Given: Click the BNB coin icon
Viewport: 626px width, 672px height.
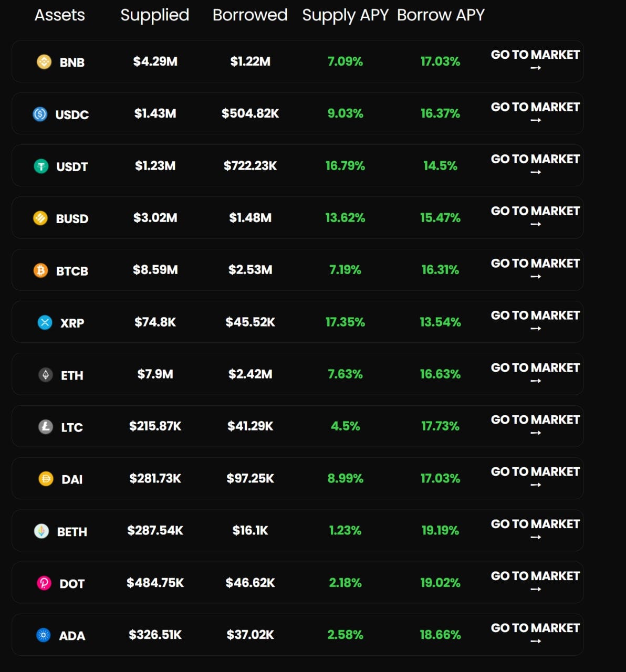Looking at the screenshot, I should click(44, 62).
